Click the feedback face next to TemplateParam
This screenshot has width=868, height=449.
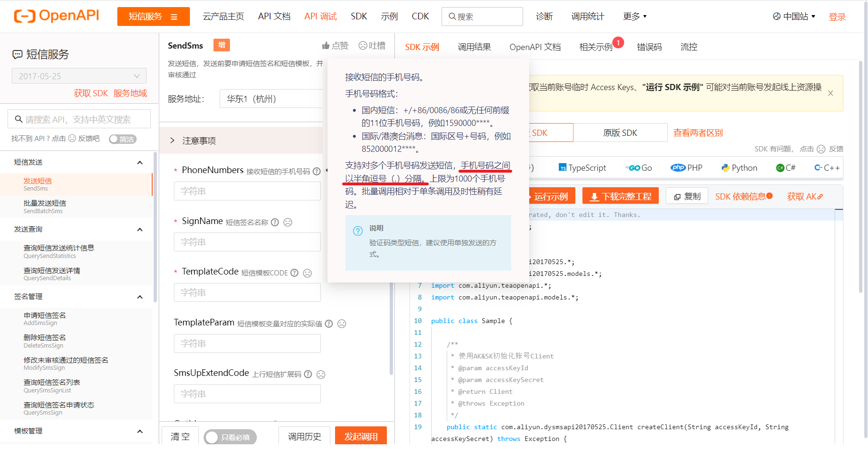[x=342, y=324]
